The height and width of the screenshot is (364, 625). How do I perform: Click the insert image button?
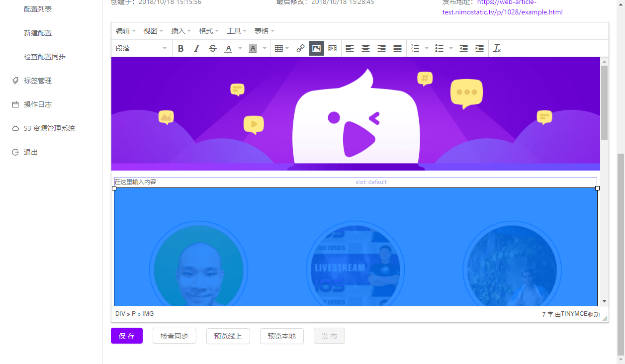[x=317, y=48]
